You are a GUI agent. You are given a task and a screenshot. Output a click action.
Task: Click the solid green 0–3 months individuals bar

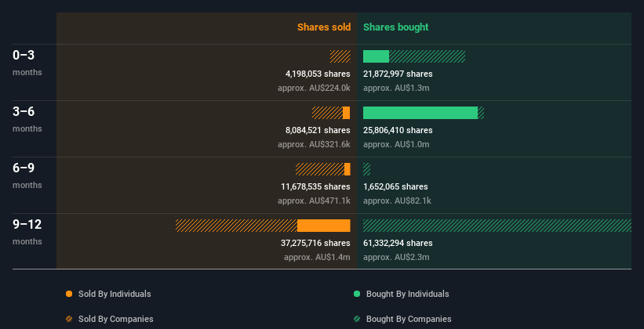376,56
